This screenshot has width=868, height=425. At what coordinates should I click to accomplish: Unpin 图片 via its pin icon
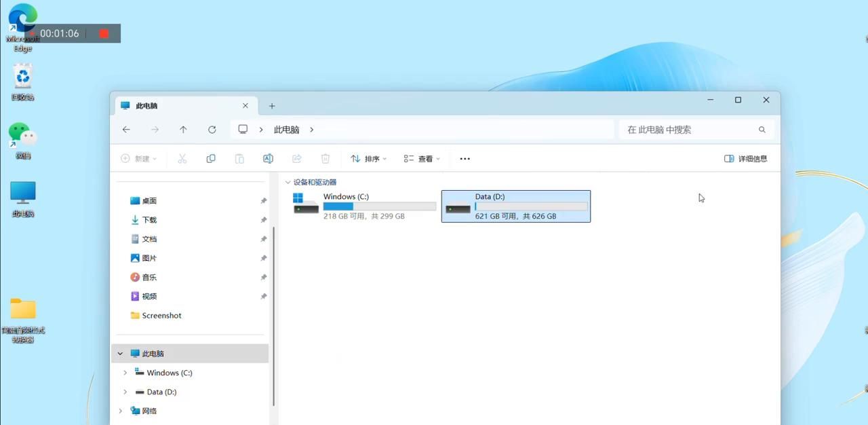pyautogui.click(x=263, y=258)
